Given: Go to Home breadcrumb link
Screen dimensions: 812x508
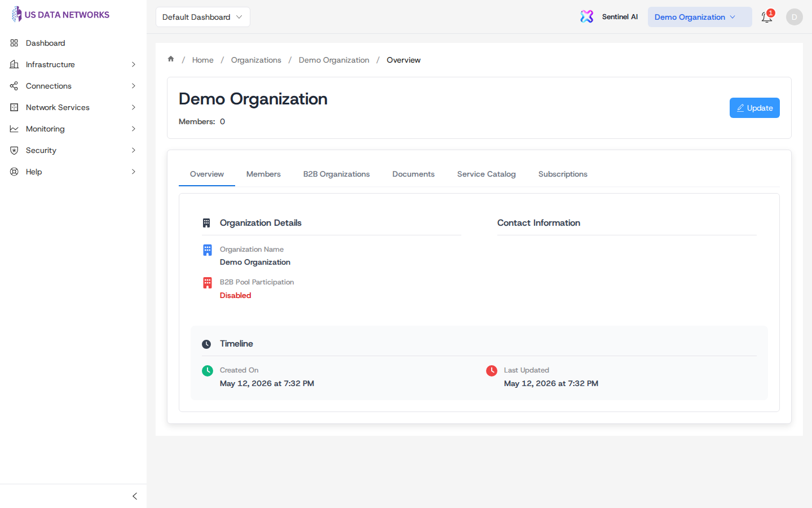Looking at the screenshot, I should click(203, 60).
